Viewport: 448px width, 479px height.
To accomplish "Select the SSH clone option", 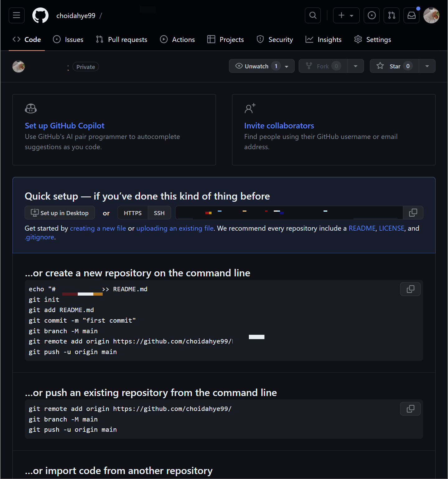I will pos(159,213).
